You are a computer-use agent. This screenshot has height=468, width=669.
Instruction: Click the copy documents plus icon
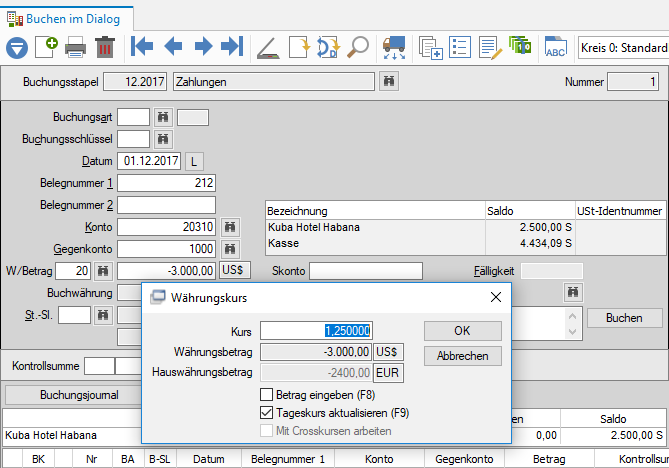430,48
